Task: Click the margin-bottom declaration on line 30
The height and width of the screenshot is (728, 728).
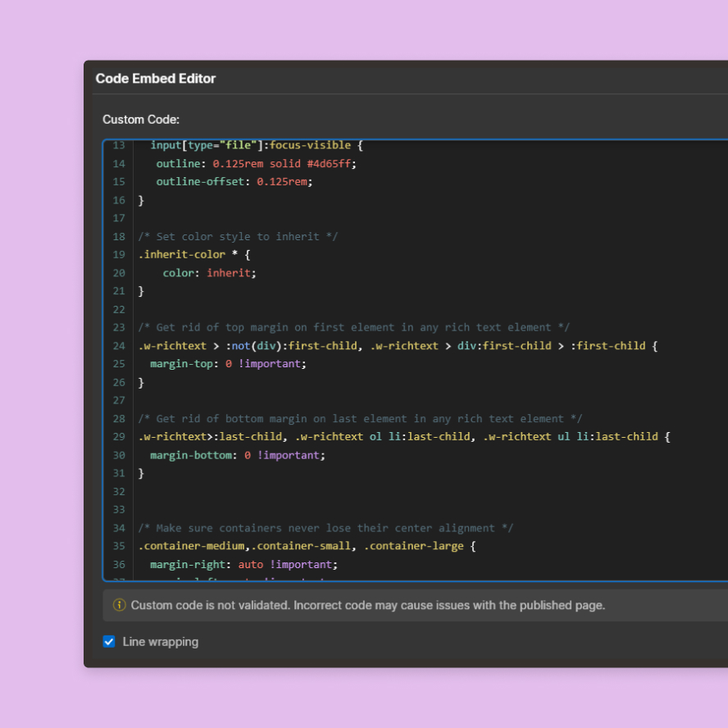Action: tap(237, 455)
